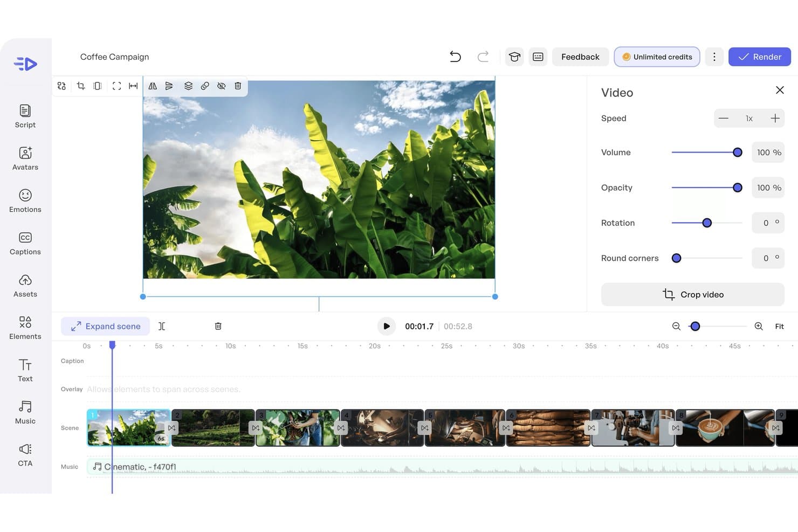Select the scene 8 latte thumbnail
The image size is (798, 532).
(x=725, y=428)
